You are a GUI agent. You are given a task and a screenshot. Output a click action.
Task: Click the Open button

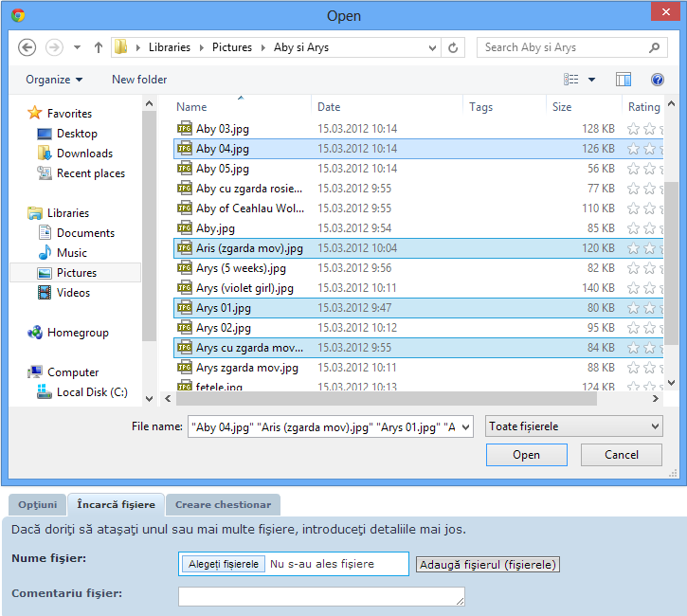click(526, 455)
